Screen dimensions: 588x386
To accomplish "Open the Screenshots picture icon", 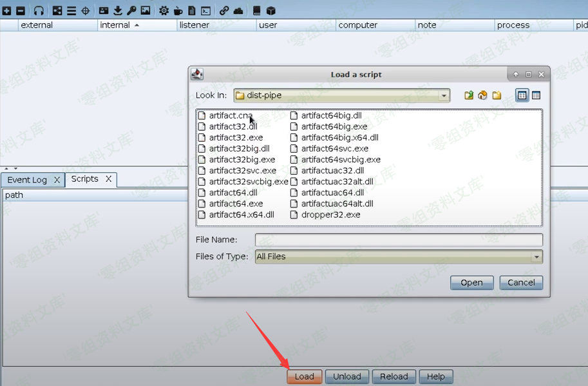I will tap(146, 10).
